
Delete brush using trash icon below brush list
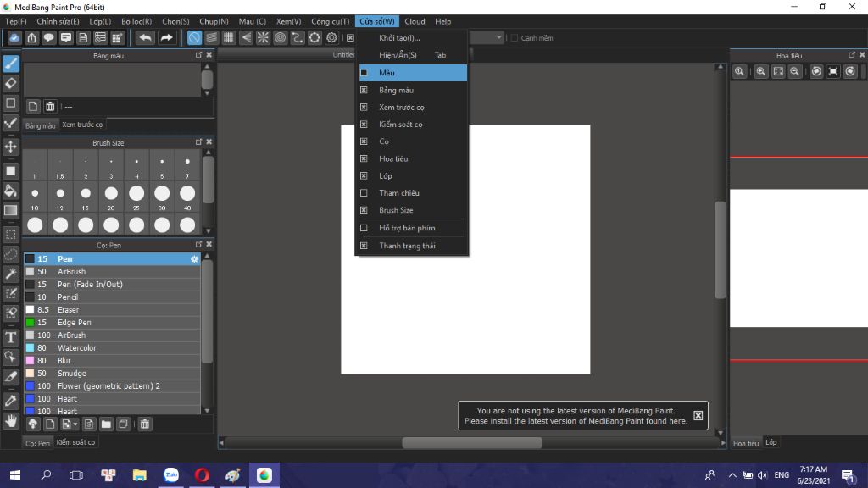point(144,424)
